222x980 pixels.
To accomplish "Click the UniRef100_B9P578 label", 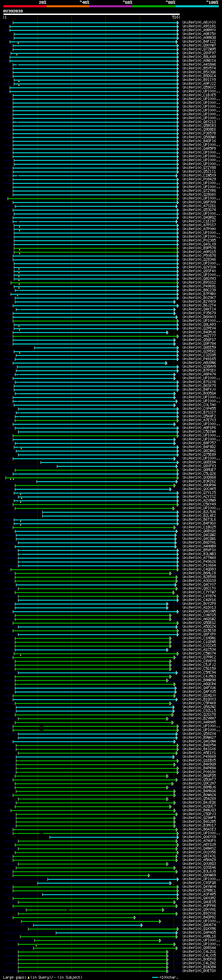I will 199,249.
